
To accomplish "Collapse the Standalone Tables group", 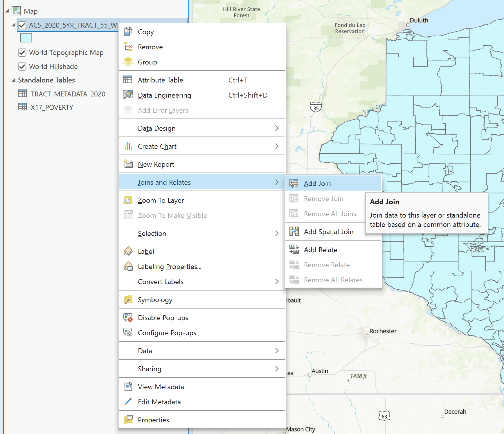I will point(13,80).
